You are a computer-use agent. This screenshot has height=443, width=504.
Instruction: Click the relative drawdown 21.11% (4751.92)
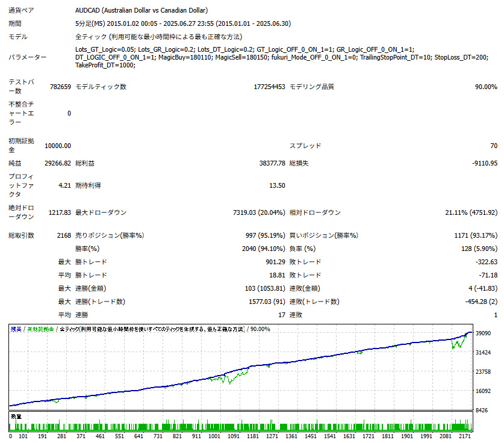click(x=471, y=212)
